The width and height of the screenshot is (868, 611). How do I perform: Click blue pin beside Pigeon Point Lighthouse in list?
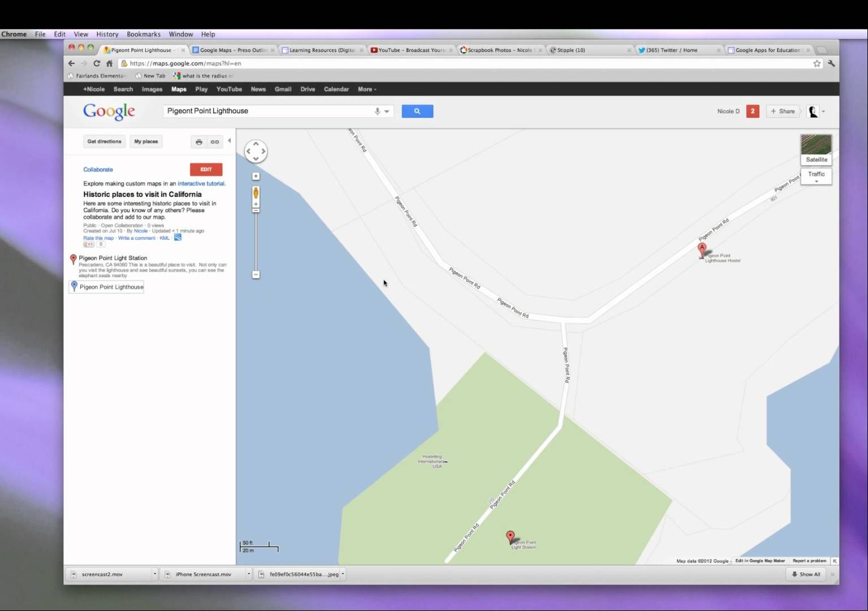click(x=74, y=286)
